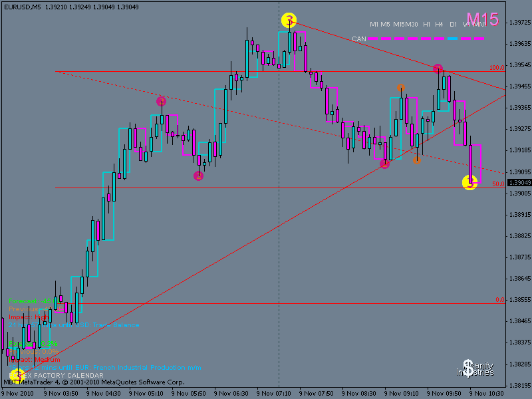Viewport: 532px width, 399px height.
Task: Click price axis value 1.38645
Action: pyautogui.click(x=519, y=279)
